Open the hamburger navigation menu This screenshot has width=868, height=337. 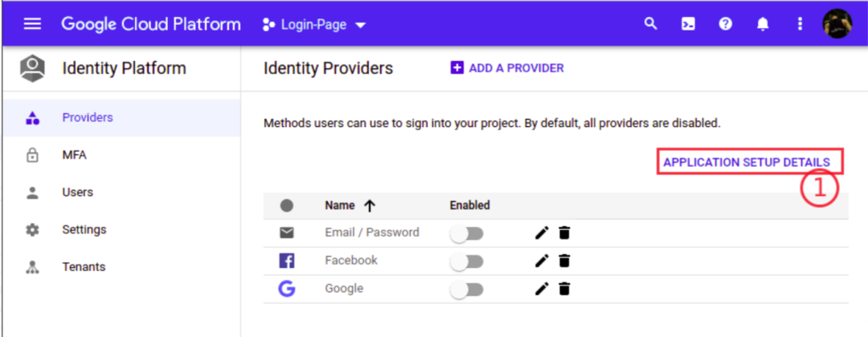point(32,24)
